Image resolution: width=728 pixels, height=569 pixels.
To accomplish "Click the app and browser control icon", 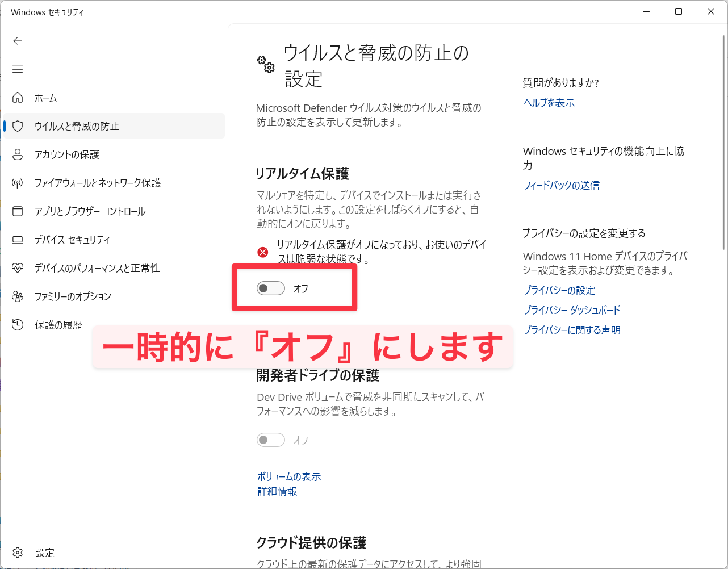I will [18, 211].
